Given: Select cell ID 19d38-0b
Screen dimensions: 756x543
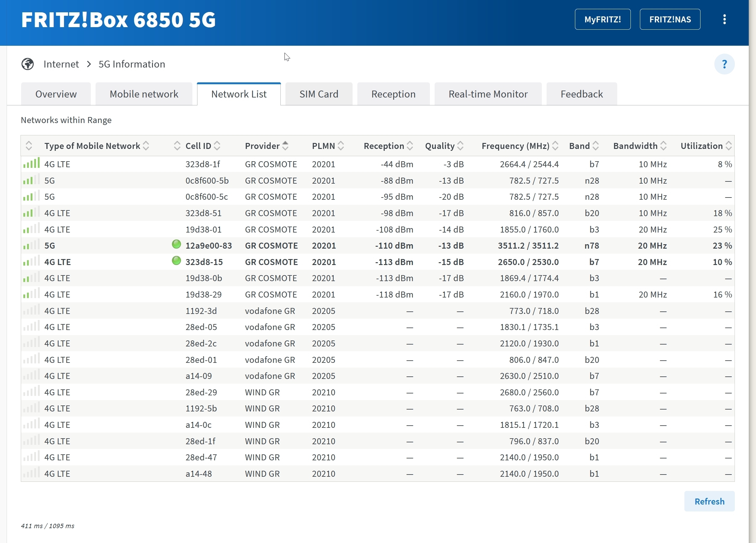Looking at the screenshot, I should click(204, 278).
